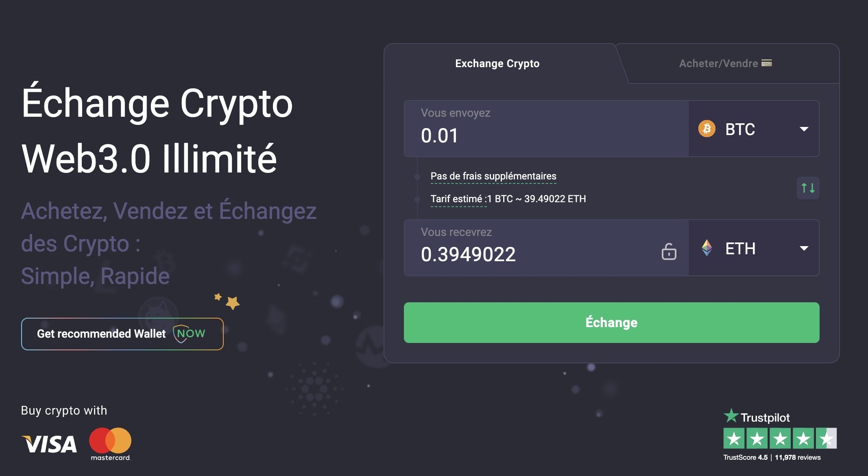This screenshot has height=476, width=868.
Task: Click the credit card icon beside Acheter/Vendre
Action: (x=767, y=63)
